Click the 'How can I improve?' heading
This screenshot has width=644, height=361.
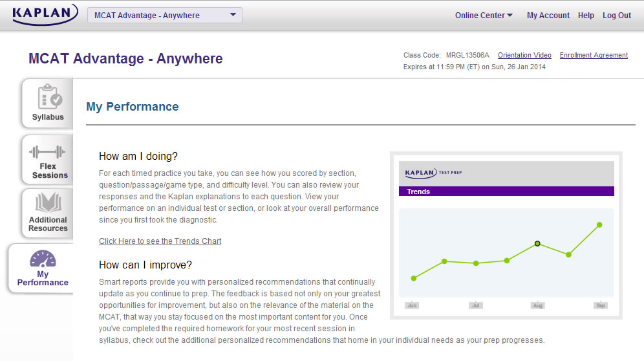click(145, 265)
